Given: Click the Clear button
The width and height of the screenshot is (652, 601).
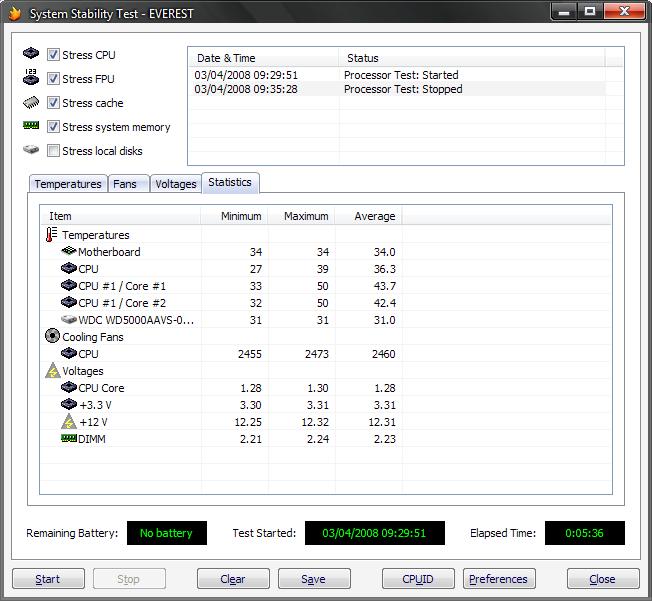Looking at the screenshot, I should click(233, 579).
